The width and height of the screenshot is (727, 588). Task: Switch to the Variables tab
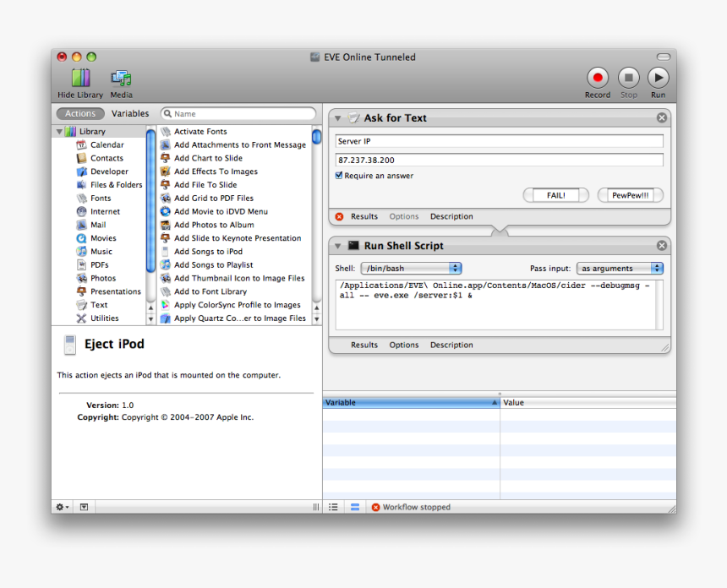click(x=130, y=113)
